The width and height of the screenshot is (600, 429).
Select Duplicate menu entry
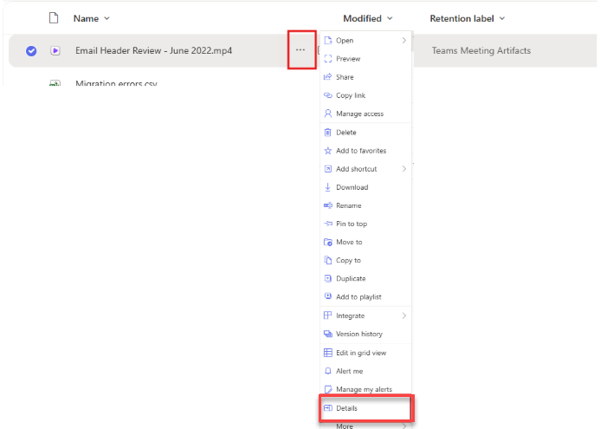tap(365, 279)
